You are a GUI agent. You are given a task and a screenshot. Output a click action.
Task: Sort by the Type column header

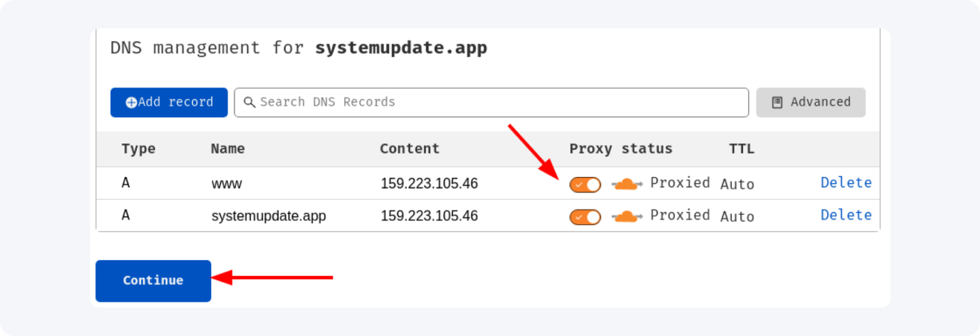(x=139, y=149)
